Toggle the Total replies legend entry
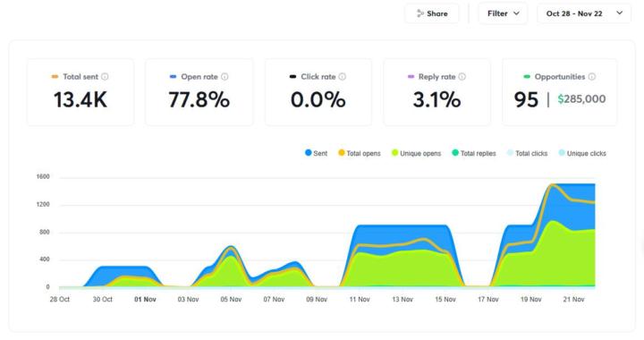 (473, 153)
